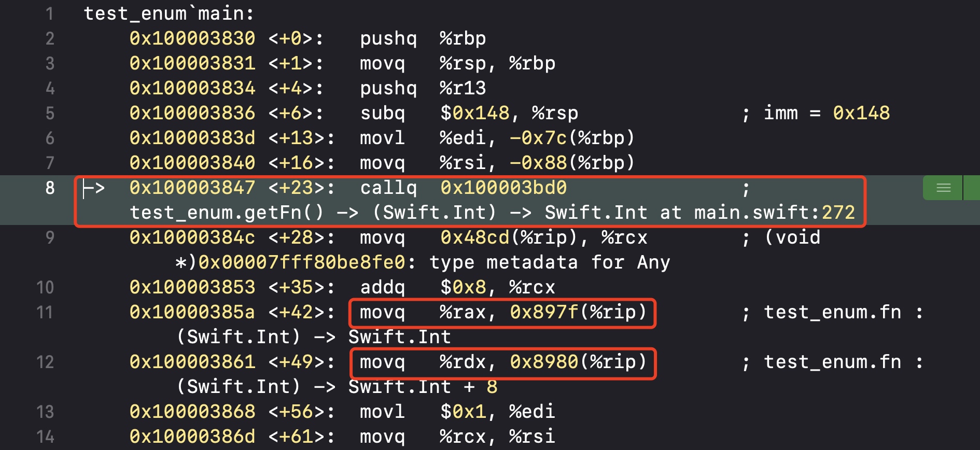The height and width of the screenshot is (450, 980).
Task: Click line number 1 in gutter
Action: point(50,13)
